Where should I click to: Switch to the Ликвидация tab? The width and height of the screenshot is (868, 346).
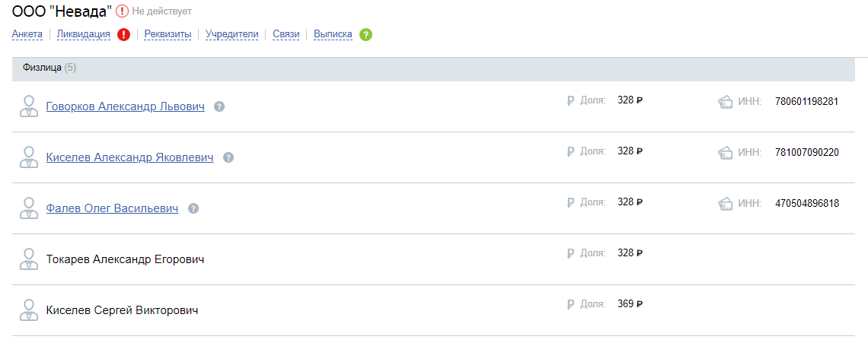coord(84,34)
